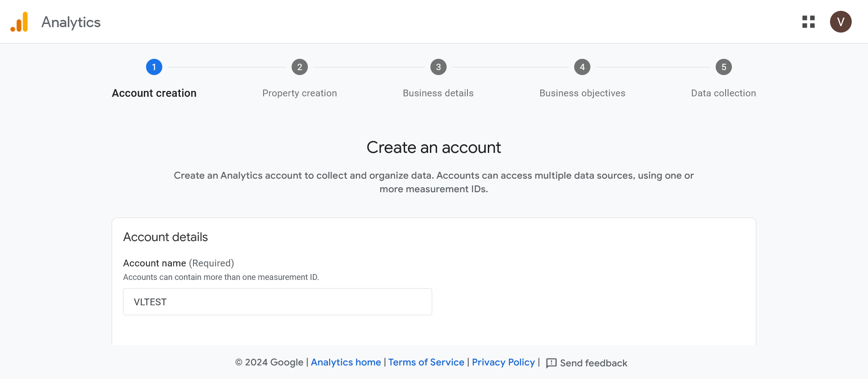Switch to Property creation step label
868x379 pixels.
tap(299, 93)
